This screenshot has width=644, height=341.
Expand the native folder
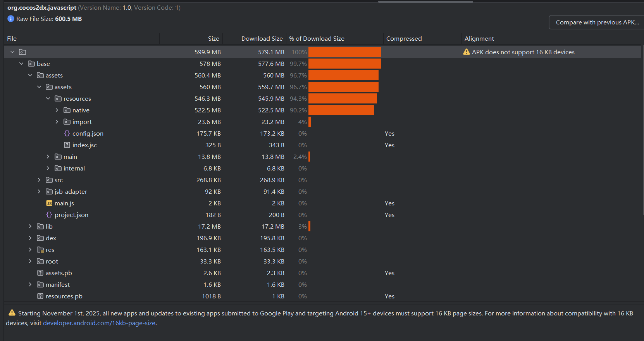click(57, 110)
